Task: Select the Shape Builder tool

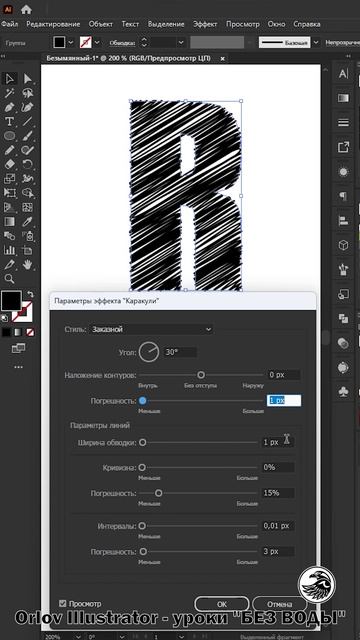Action: coord(27,193)
